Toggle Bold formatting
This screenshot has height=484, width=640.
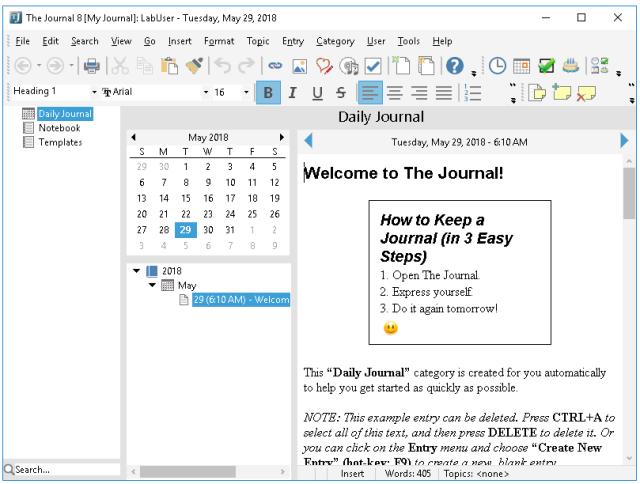tap(268, 93)
